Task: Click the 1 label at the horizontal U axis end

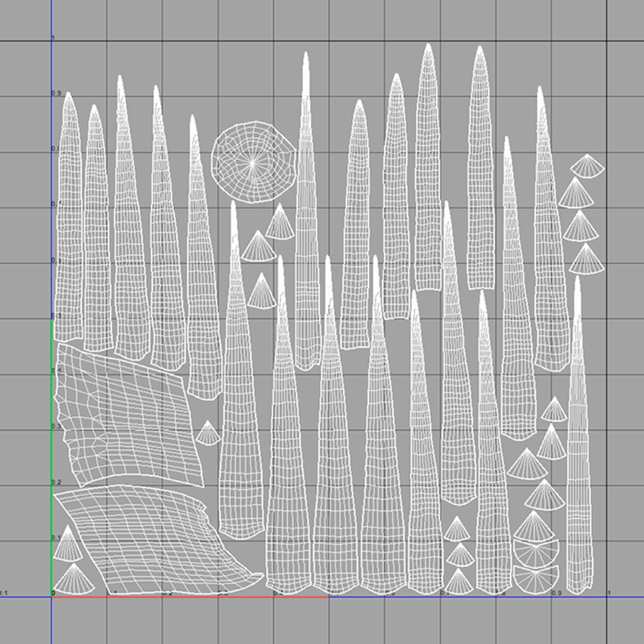Action: click(x=609, y=593)
